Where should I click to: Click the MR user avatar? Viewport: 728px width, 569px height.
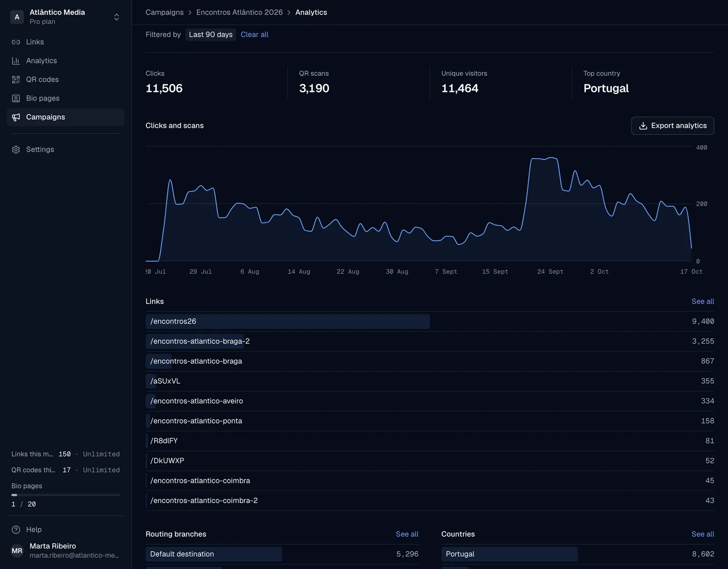tap(17, 551)
